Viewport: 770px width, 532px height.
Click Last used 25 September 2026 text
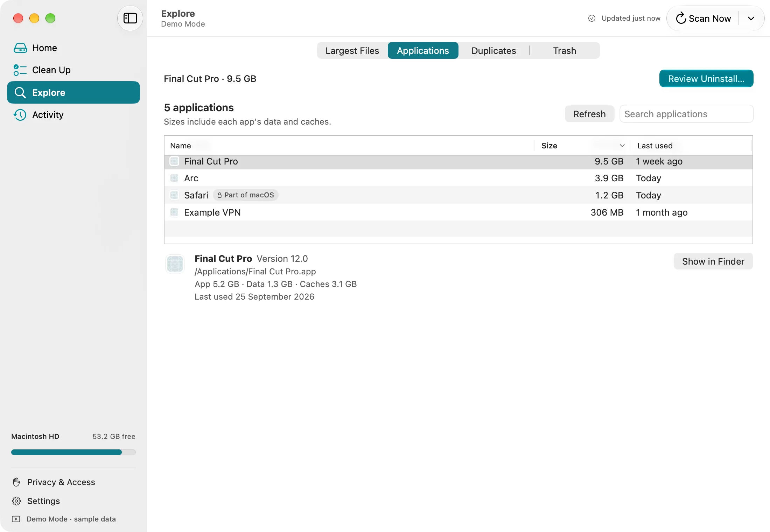coord(254,297)
